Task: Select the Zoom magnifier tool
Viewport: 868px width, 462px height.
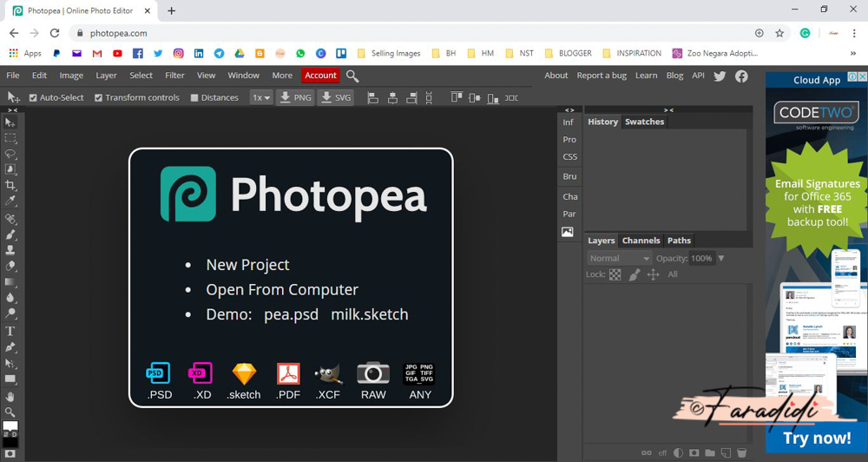Action: pyautogui.click(x=10, y=412)
